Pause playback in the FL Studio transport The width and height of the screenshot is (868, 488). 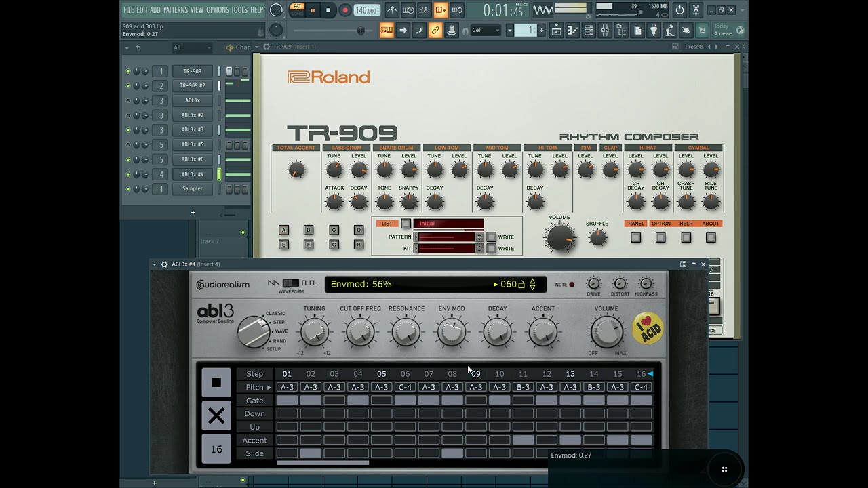tap(313, 10)
